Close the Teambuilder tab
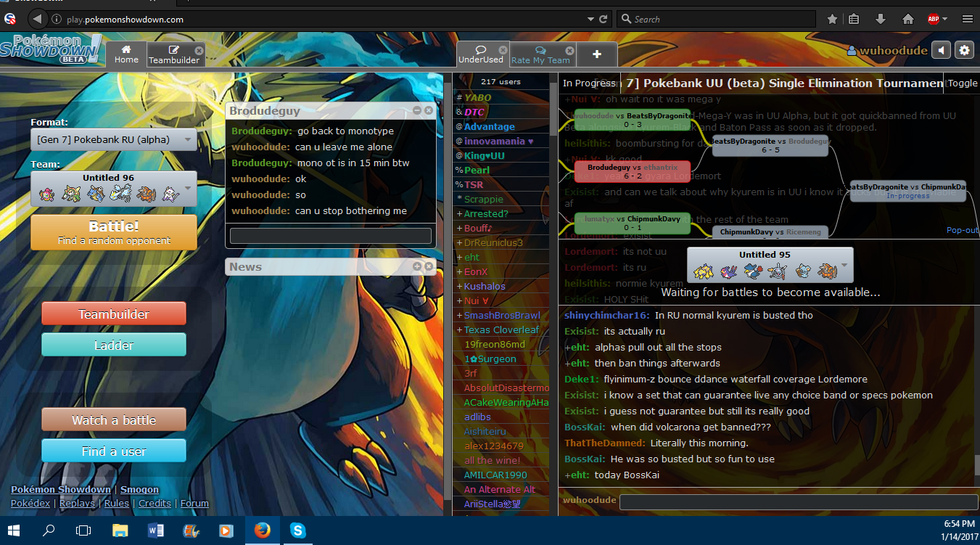Image resolution: width=980 pixels, height=545 pixels. (199, 51)
